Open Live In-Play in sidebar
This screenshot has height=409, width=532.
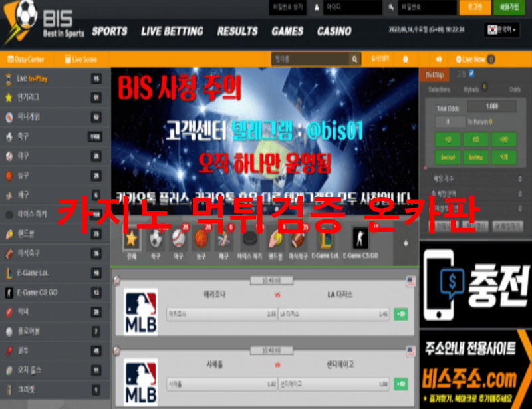tap(55, 79)
